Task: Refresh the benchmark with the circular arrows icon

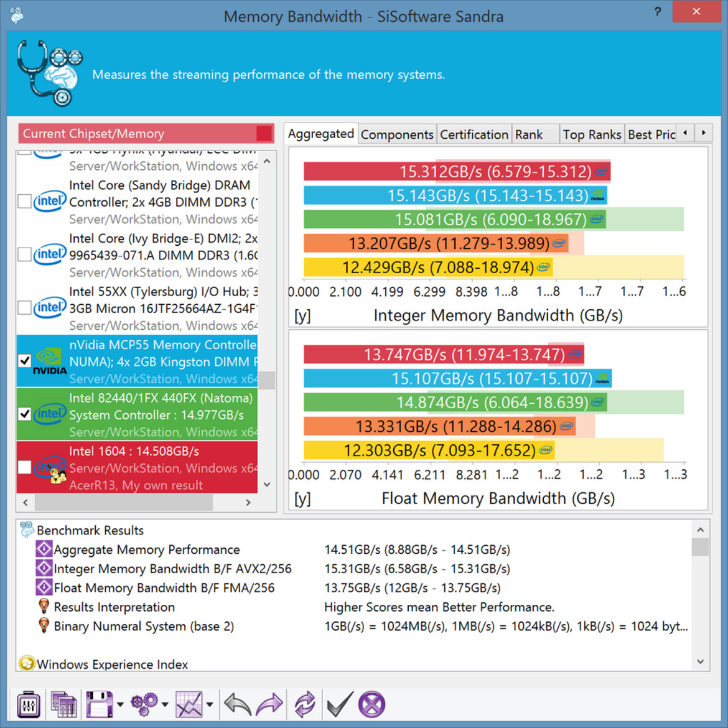Action: [305, 704]
